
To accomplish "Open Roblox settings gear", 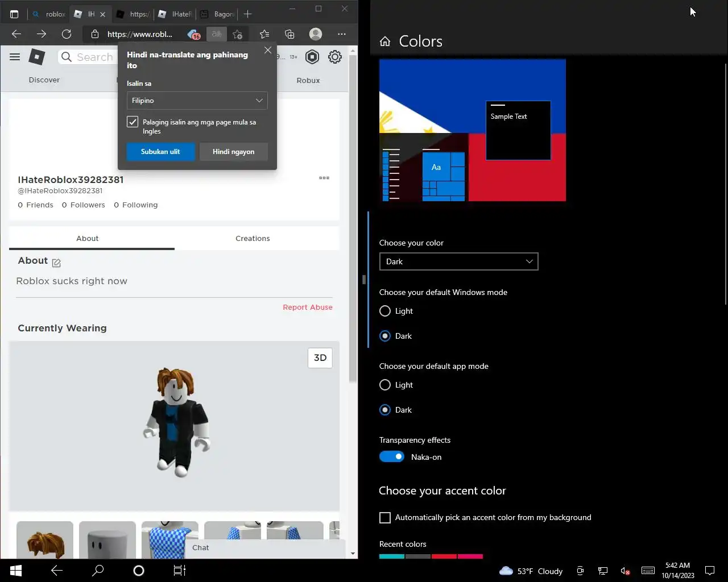I will (335, 57).
